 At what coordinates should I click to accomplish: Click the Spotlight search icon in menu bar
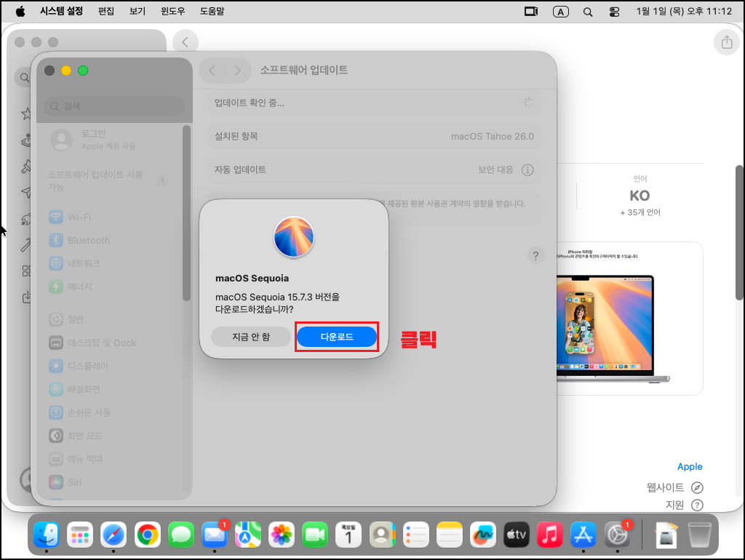pos(588,12)
